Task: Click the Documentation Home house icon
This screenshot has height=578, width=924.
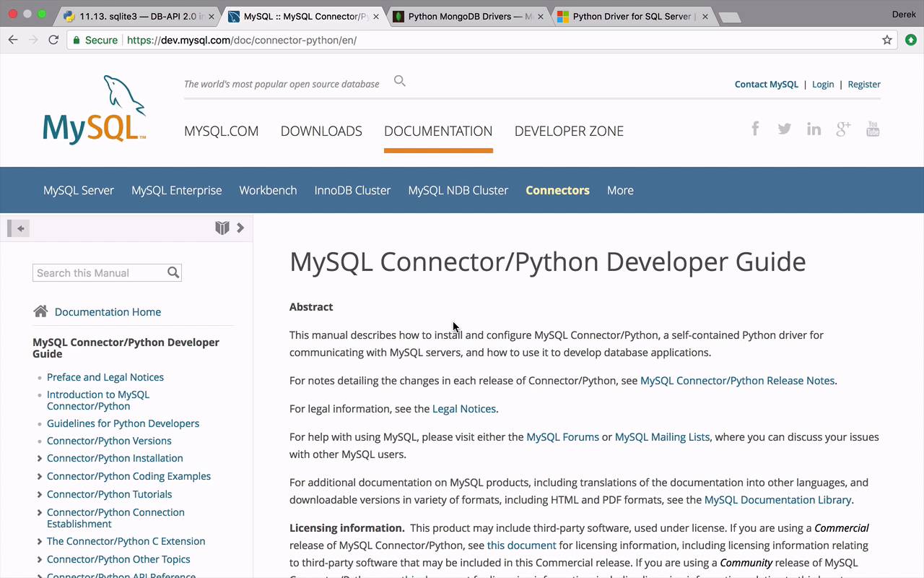Action: [40, 311]
